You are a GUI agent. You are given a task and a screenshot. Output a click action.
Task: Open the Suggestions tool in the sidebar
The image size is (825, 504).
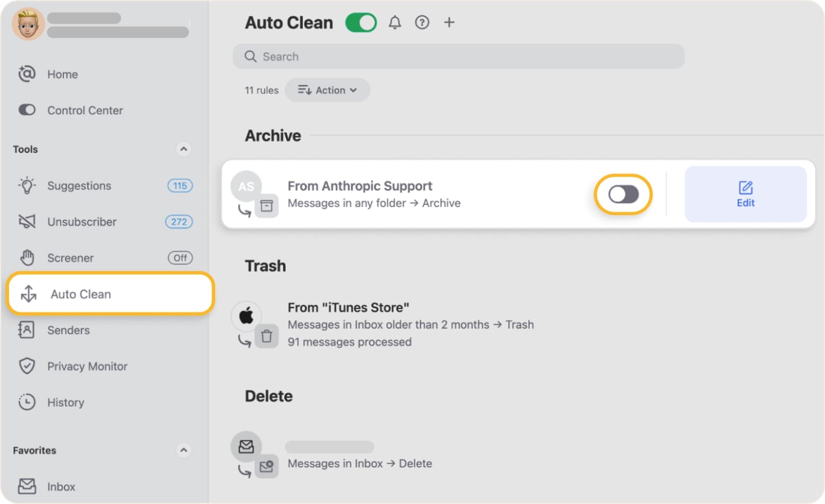[78, 185]
